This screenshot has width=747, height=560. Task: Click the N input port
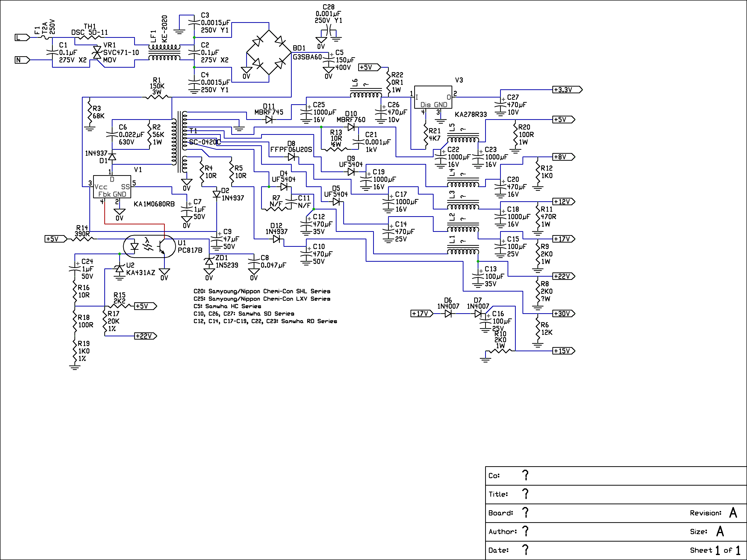[x=22, y=60]
